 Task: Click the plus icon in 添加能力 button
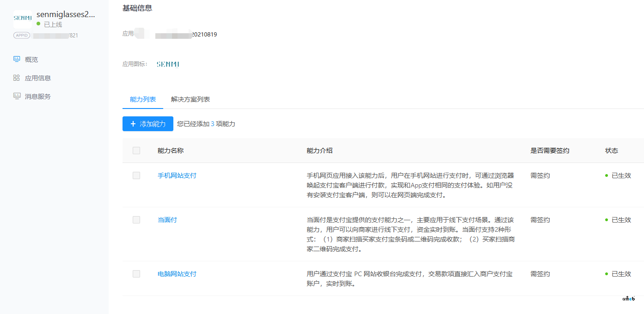[133, 124]
